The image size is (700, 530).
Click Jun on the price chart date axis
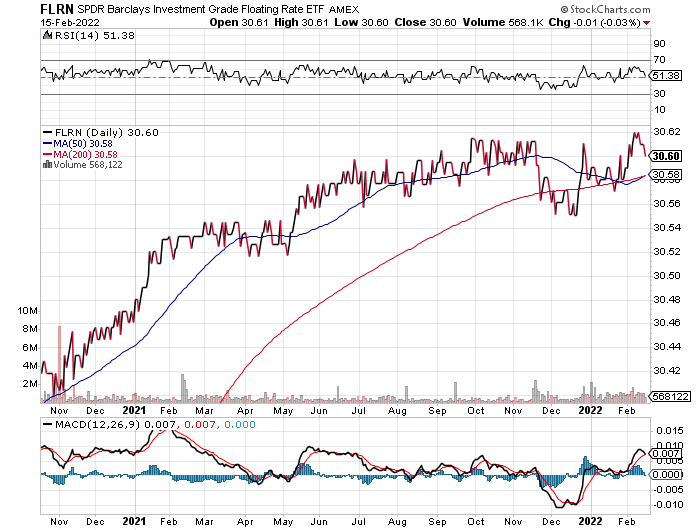click(x=319, y=411)
